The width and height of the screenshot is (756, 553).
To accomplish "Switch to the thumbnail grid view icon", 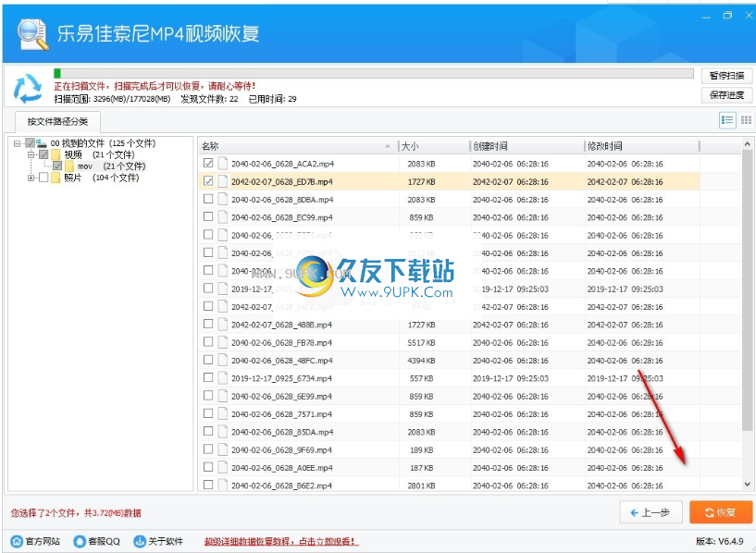I will [746, 120].
